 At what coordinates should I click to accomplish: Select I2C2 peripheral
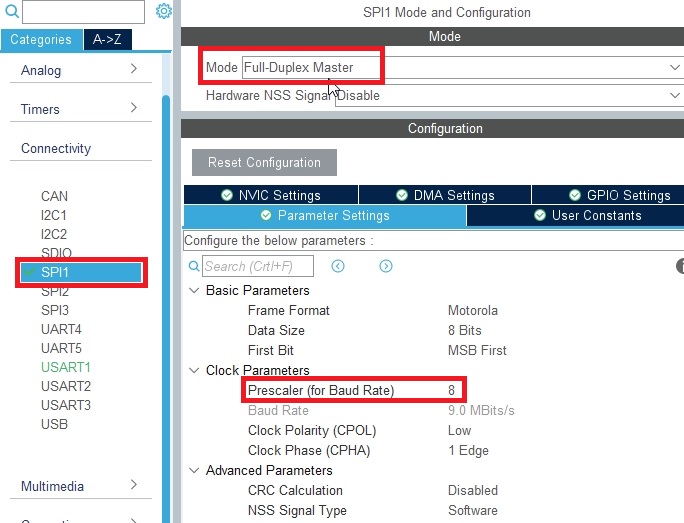[x=54, y=234]
